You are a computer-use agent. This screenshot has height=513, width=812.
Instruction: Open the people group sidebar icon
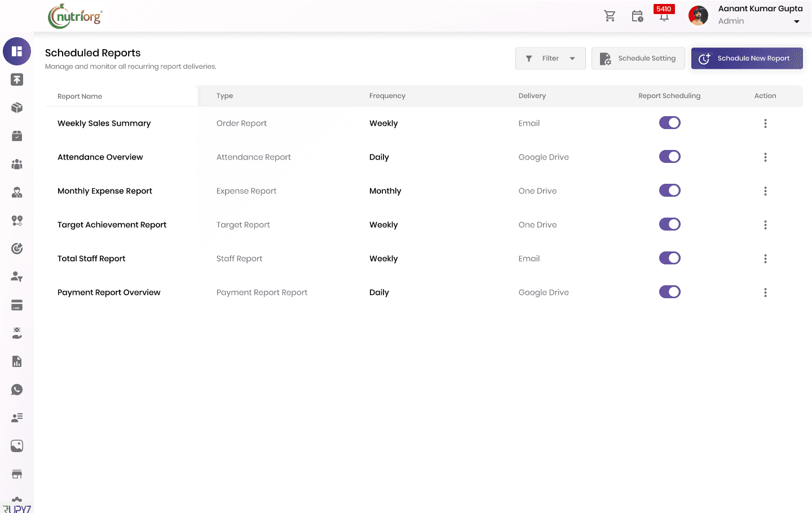(17, 164)
